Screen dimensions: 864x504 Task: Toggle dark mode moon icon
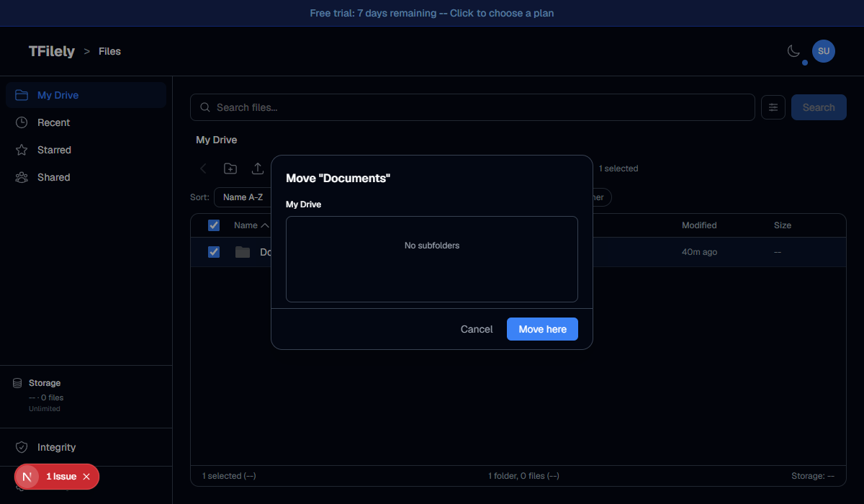[x=793, y=51]
